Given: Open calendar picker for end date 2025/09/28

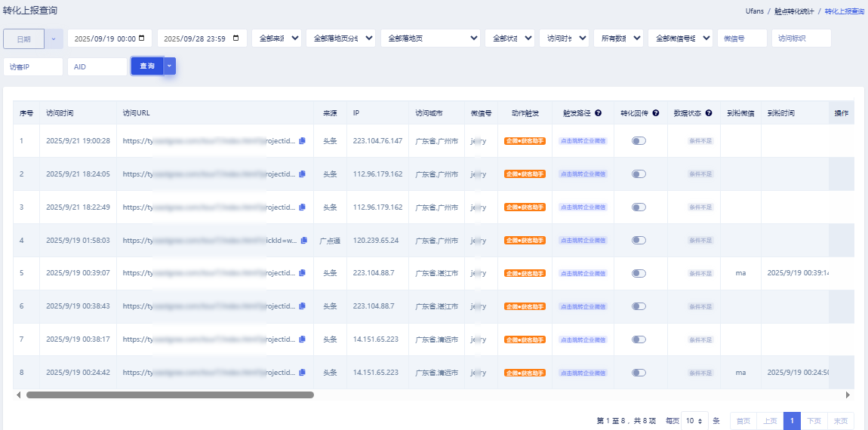Looking at the screenshot, I should coord(237,38).
